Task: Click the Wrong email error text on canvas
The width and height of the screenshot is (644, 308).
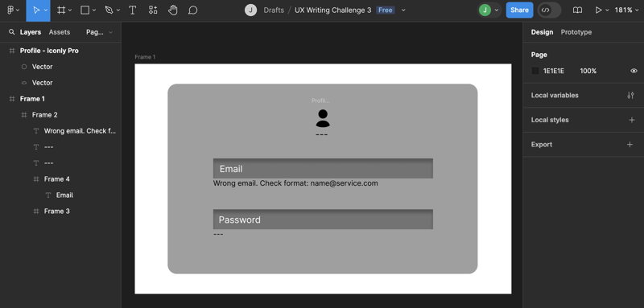Action: (x=295, y=183)
